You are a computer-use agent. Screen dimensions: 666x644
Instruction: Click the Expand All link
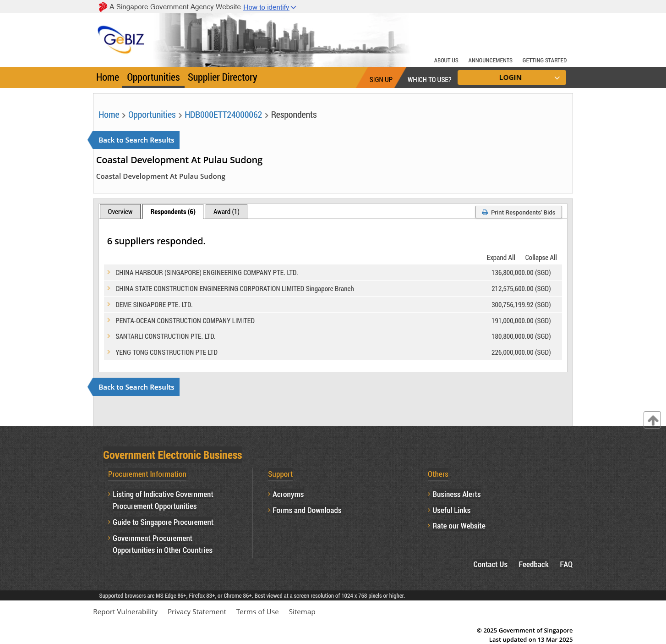[501, 258]
